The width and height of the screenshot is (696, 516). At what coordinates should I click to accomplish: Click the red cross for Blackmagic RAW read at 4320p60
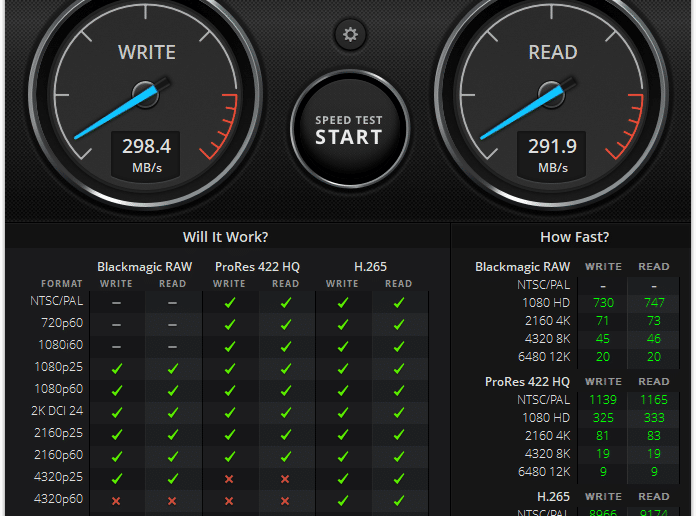(x=172, y=501)
